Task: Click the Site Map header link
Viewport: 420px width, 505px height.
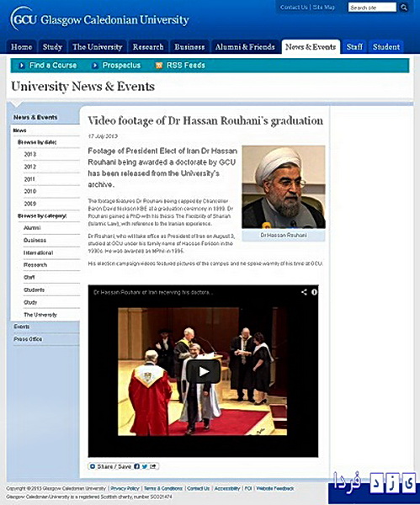Action: [324, 7]
